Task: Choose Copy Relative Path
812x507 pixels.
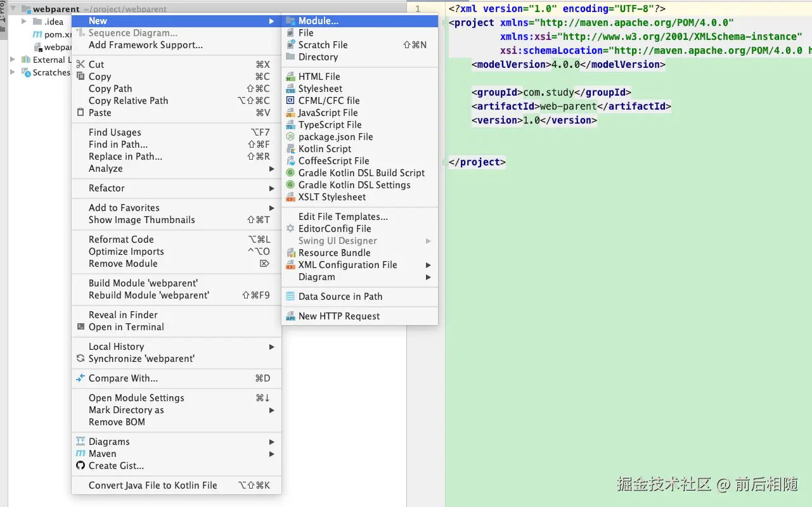Action: click(176, 101)
